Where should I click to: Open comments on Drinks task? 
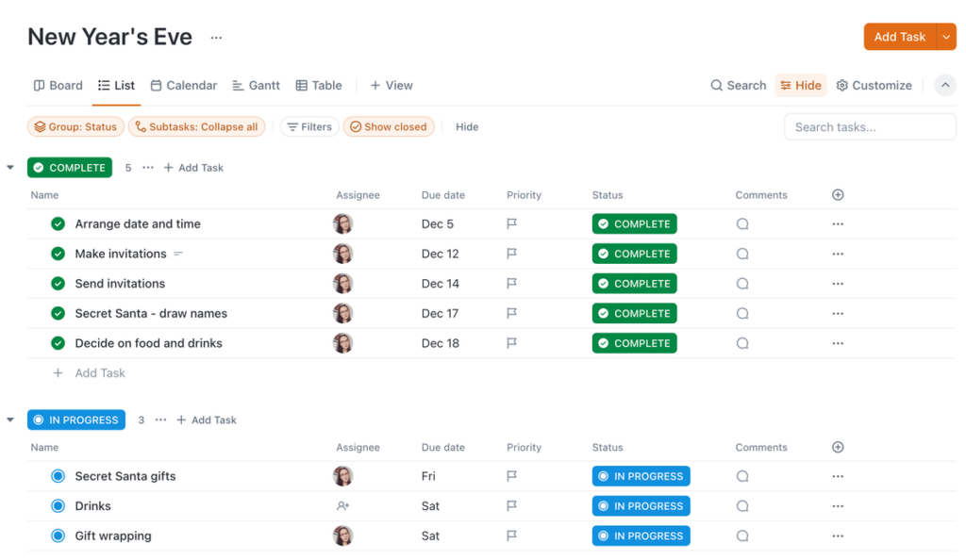click(742, 505)
